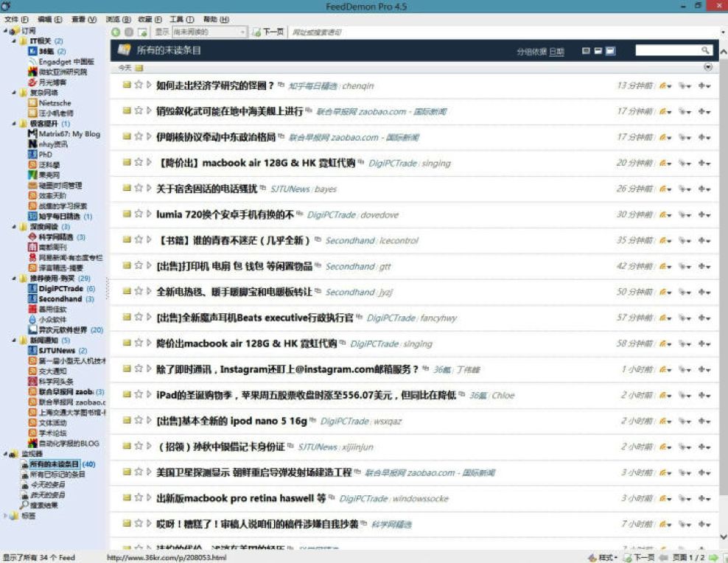This screenshot has height=563, width=728.
Task: Flag the lumia 720 article with star
Action: 138,214
